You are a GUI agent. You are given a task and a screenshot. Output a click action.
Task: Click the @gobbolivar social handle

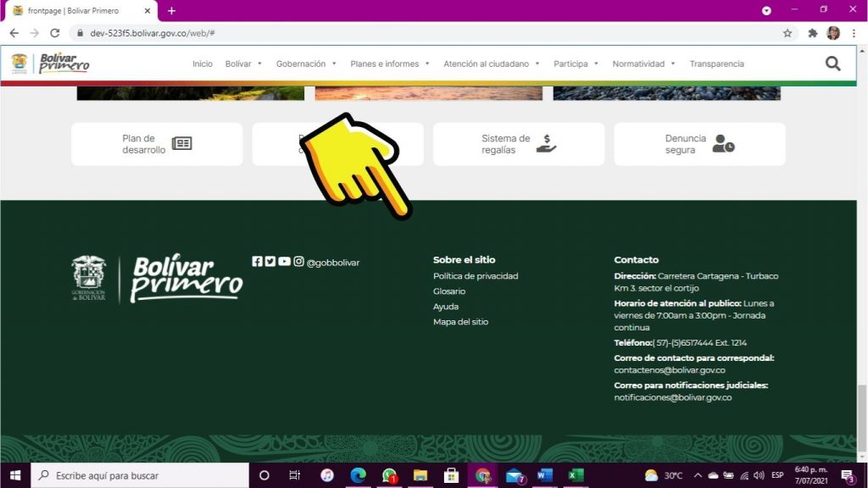(332, 263)
